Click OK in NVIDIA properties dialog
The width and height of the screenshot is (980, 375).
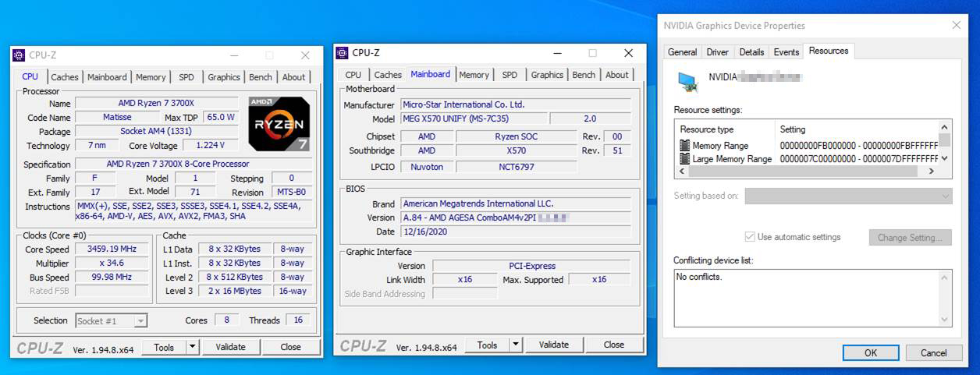871,353
